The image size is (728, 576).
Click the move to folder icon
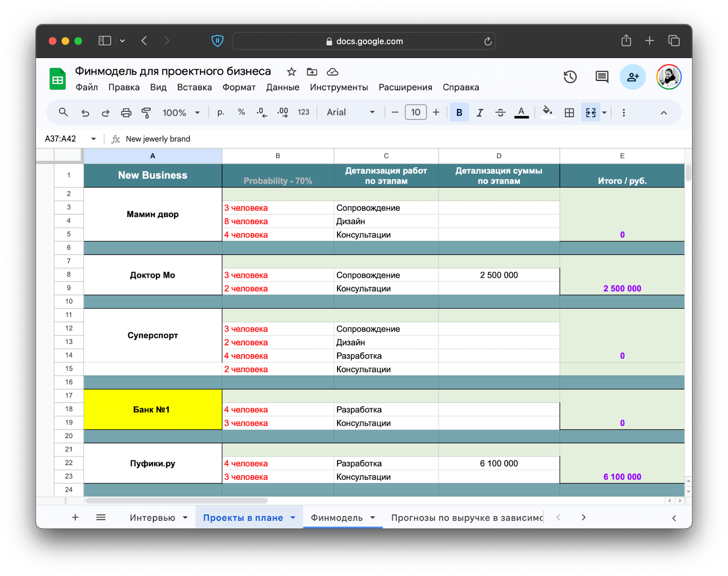(312, 72)
